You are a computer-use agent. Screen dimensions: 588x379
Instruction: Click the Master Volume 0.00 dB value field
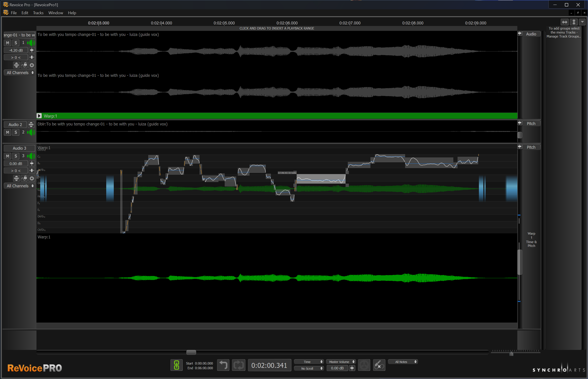(x=337, y=368)
